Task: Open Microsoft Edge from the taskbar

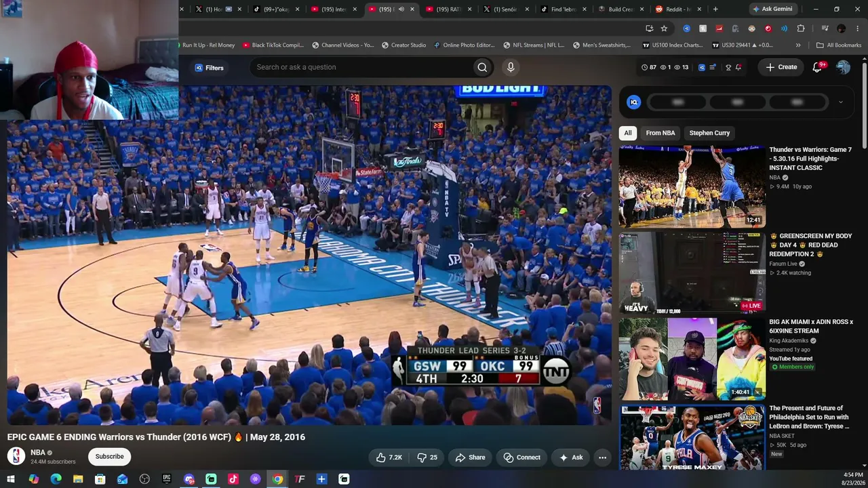Action: pyautogui.click(x=56, y=479)
